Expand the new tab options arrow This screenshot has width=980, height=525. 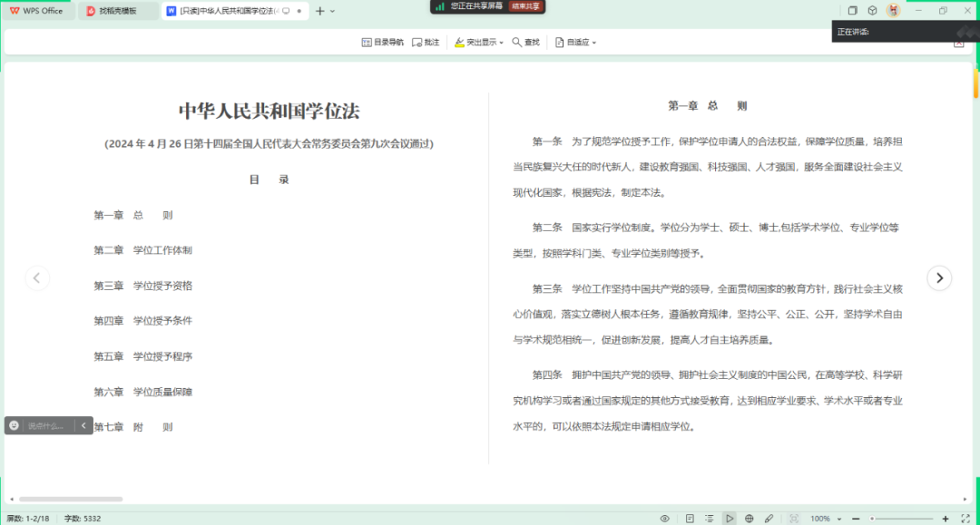332,11
